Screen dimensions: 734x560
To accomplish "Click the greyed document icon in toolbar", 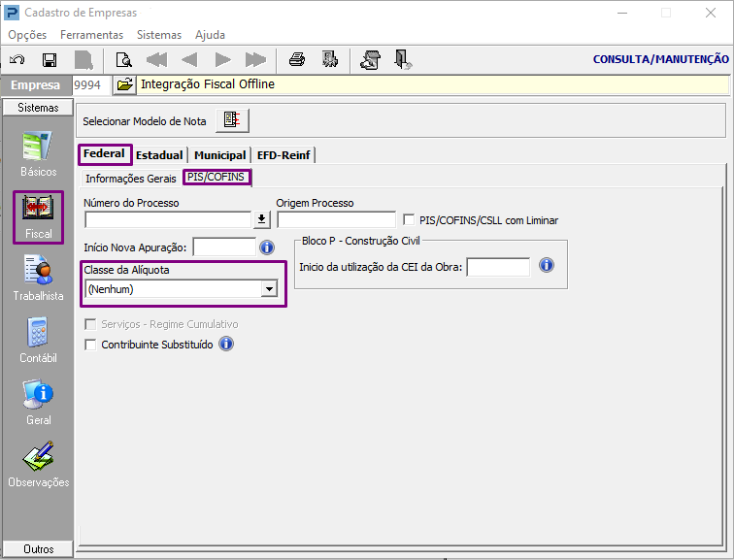I will [x=83, y=60].
